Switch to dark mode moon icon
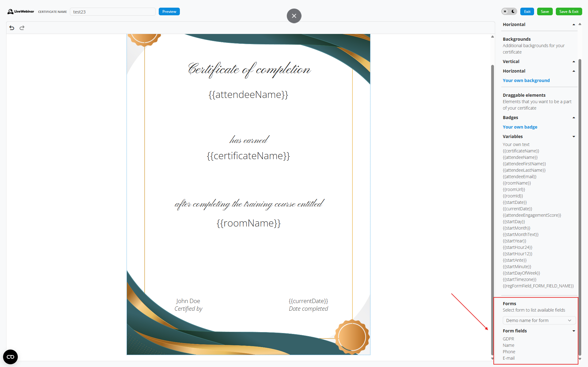The width and height of the screenshot is (588, 367). point(513,12)
